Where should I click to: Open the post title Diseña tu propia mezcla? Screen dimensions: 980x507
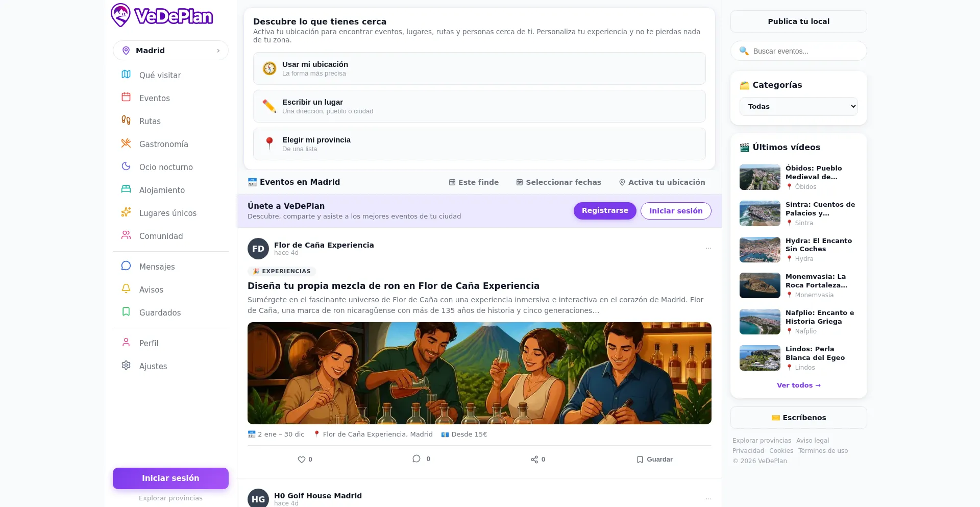(394, 286)
